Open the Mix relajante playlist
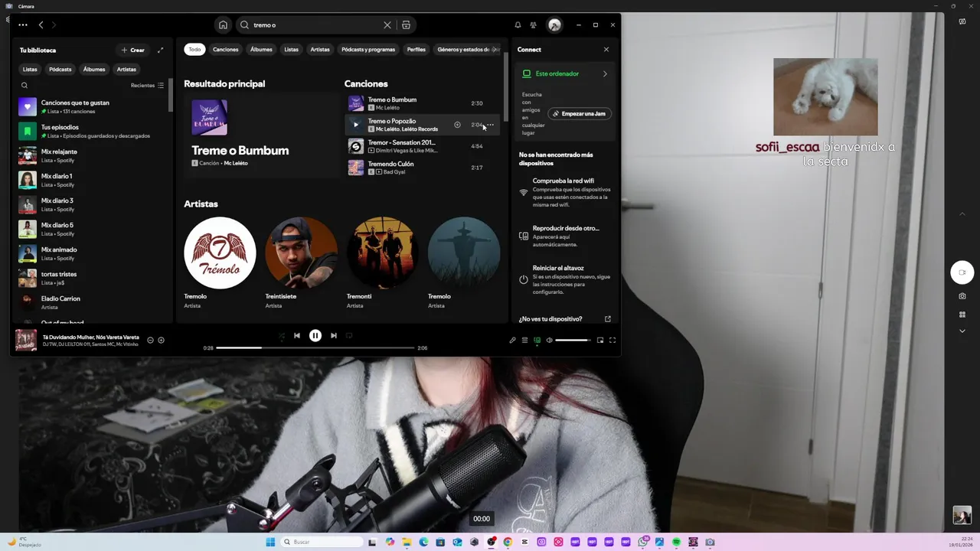The height and width of the screenshot is (551, 980). coord(92,155)
